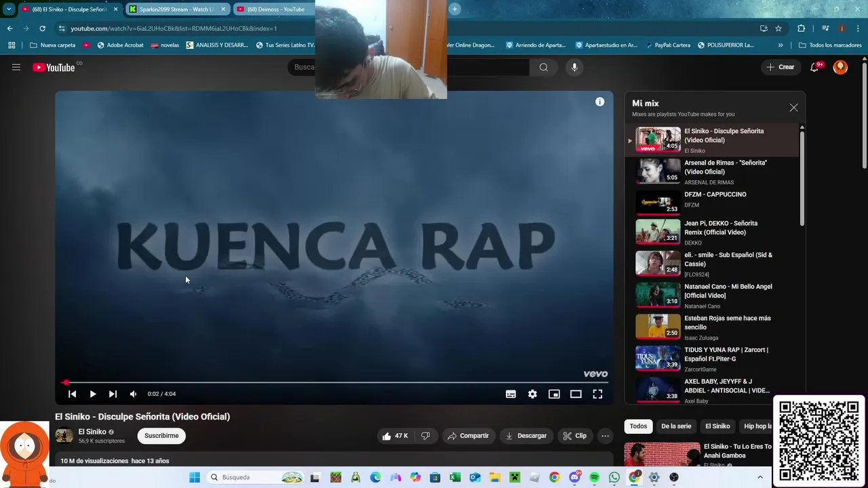The image size is (868, 488).
Task: Click the Descargar download button
Action: (x=526, y=436)
